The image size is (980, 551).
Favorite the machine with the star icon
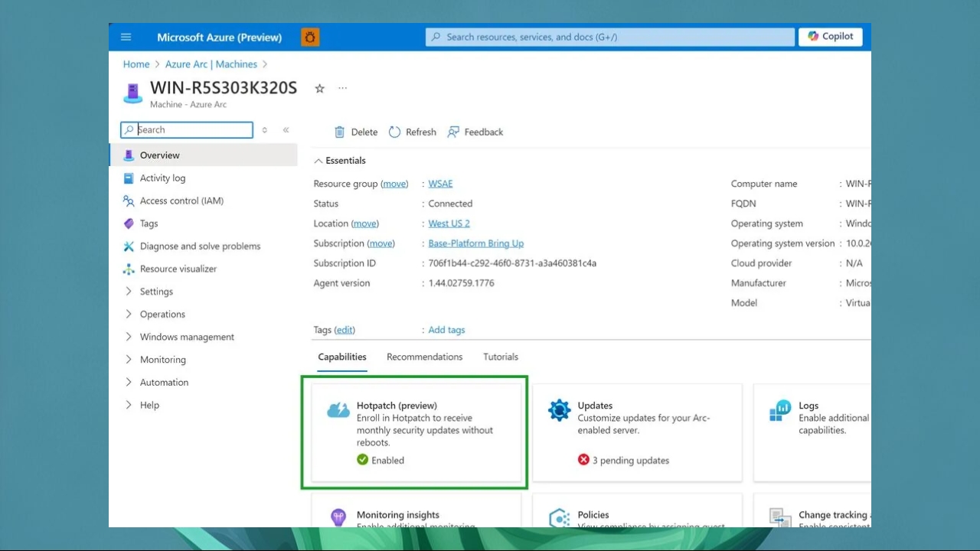pos(320,89)
